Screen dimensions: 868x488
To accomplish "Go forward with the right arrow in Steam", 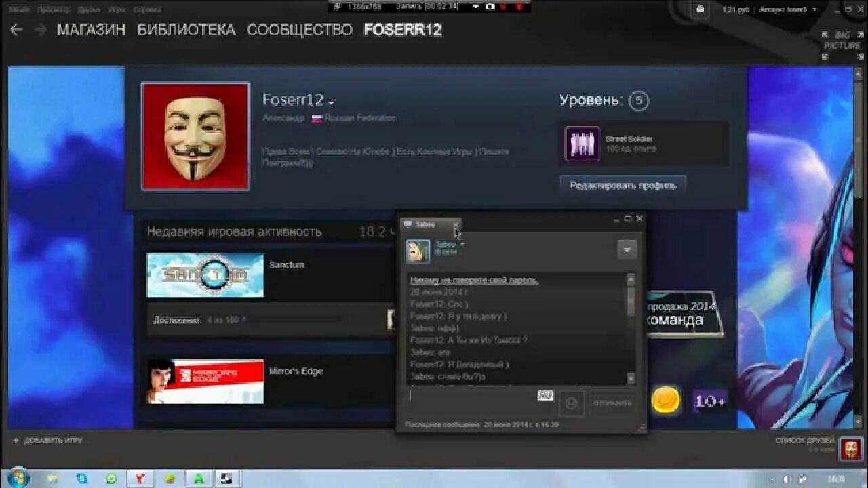I will coord(40,30).
